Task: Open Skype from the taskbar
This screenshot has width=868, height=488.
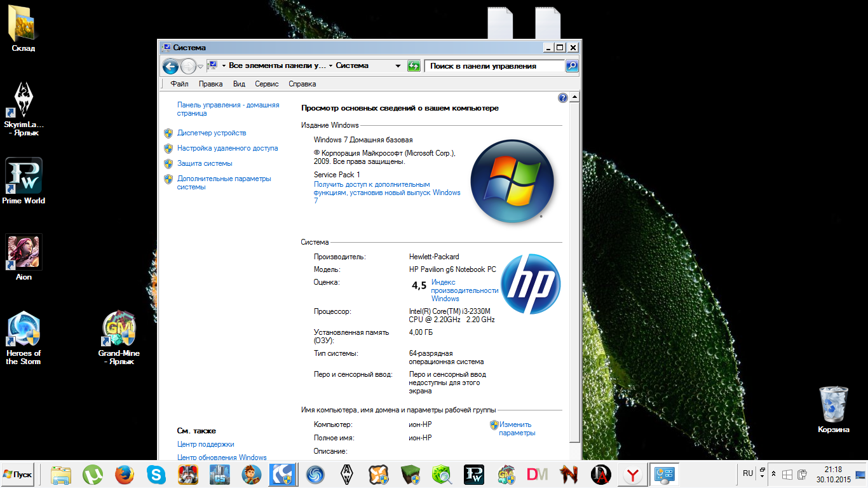Action: pos(156,474)
